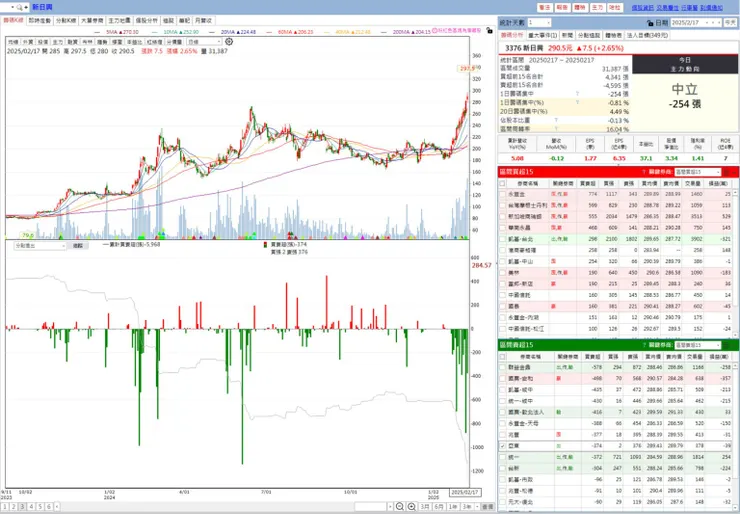740x514 pixels.
Task: Click the 行事曆 link at top right
Action: (x=690, y=8)
